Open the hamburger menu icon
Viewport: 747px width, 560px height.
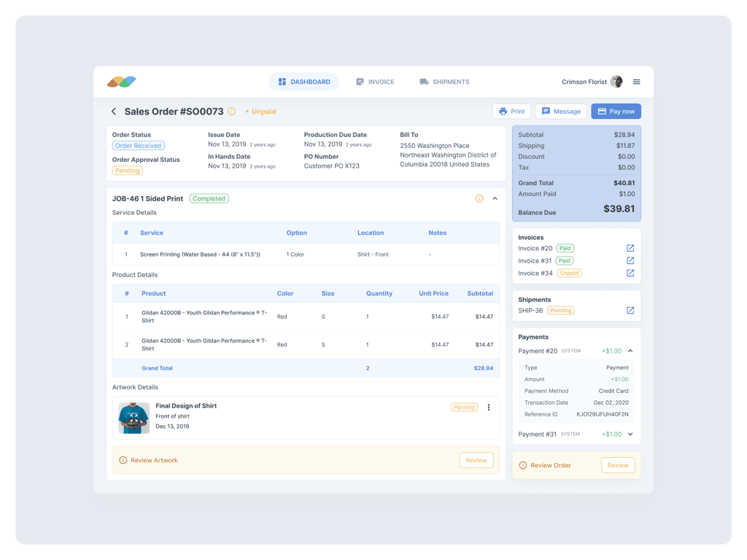(x=636, y=82)
